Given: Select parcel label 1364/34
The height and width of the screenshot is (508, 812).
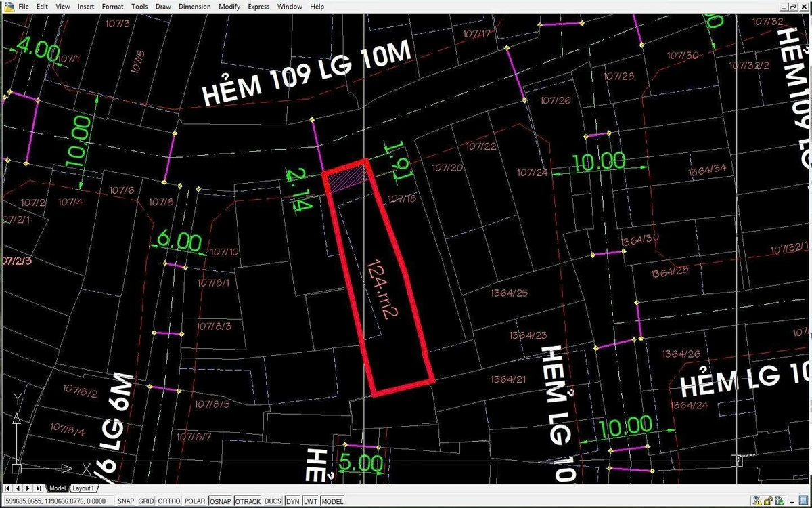Looking at the screenshot, I should [x=707, y=169].
